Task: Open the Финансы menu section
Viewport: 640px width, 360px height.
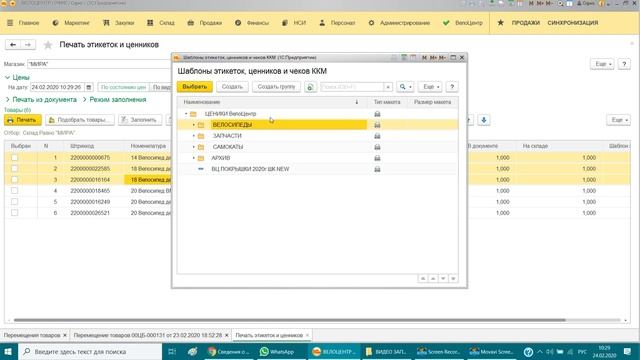Action: point(252,23)
